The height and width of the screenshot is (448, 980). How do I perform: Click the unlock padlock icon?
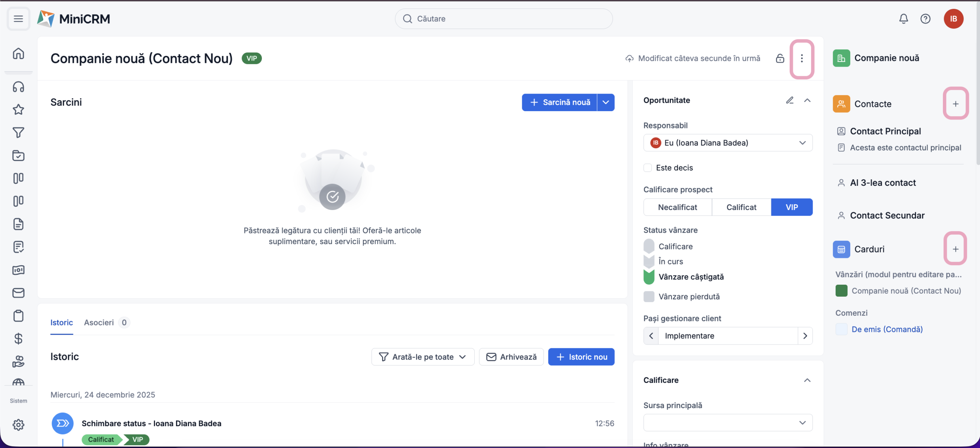pyautogui.click(x=780, y=59)
